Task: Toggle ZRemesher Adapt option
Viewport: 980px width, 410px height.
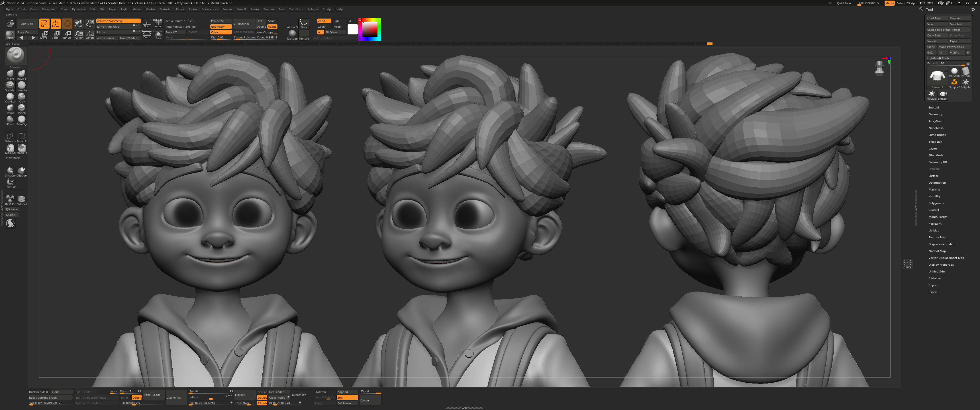Action: point(272,27)
